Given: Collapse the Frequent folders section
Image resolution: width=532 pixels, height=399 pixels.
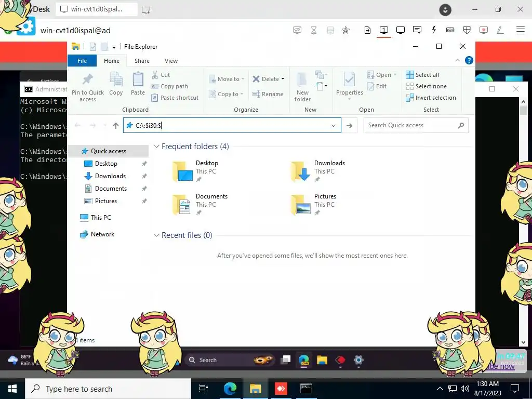Looking at the screenshot, I should (x=156, y=146).
